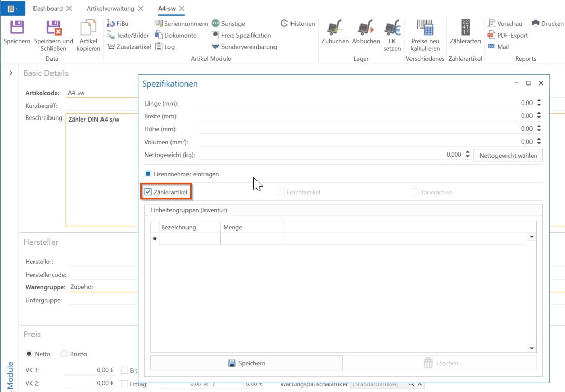Toggle Tonerartikel checkbox
This screenshot has height=392, width=565.
415,192
